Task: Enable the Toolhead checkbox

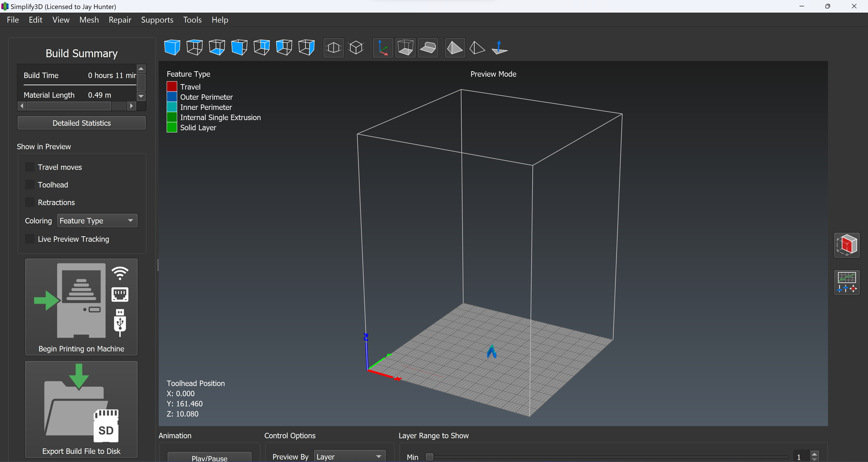Action: [x=30, y=185]
